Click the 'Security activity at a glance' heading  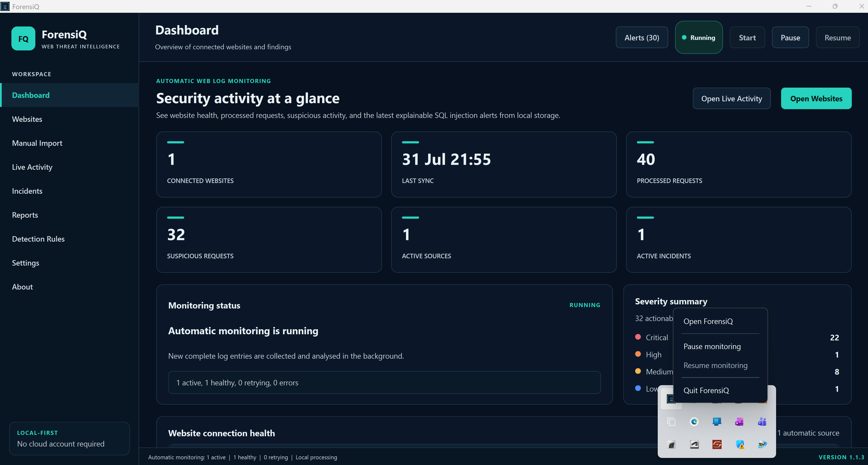pyautogui.click(x=248, y=98)
